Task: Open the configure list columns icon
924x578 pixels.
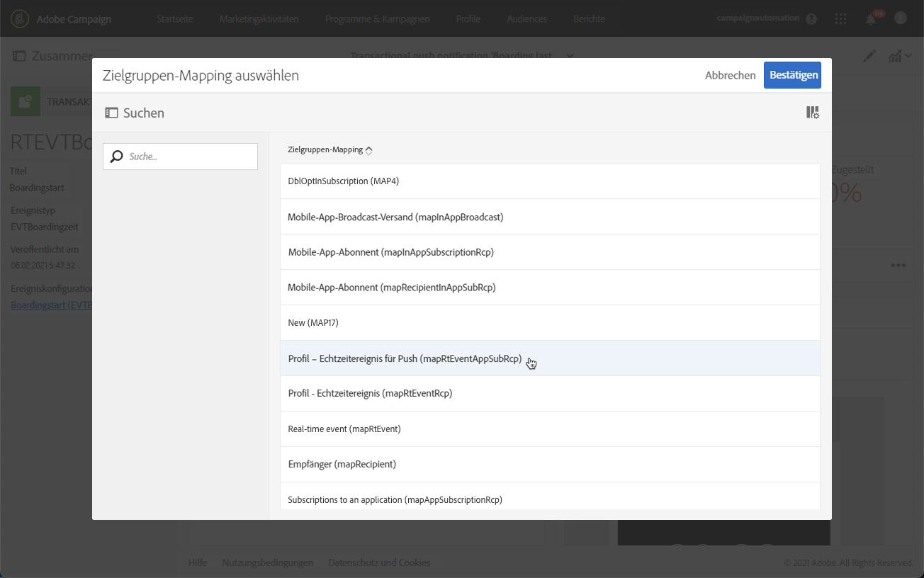Action: (813, 113)
